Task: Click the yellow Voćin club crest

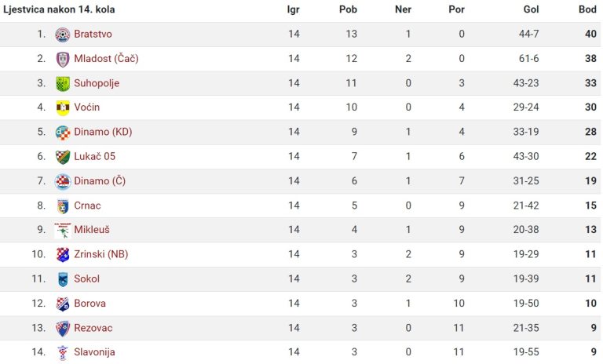Action: pyautogui.click(x=63, y=108)
